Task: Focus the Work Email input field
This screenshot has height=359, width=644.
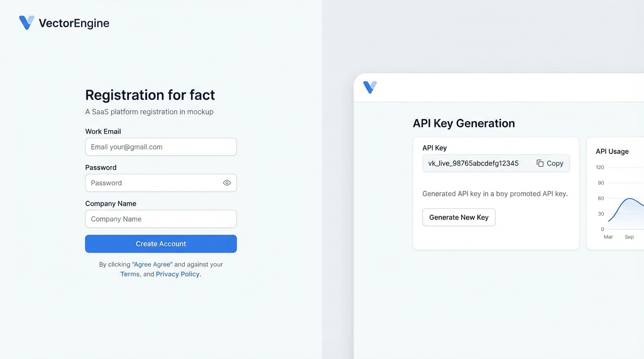Action: tap(161, 147)
